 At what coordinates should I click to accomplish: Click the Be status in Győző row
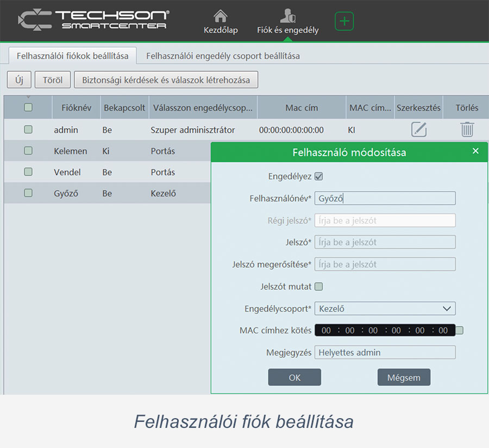coord(107,194)
